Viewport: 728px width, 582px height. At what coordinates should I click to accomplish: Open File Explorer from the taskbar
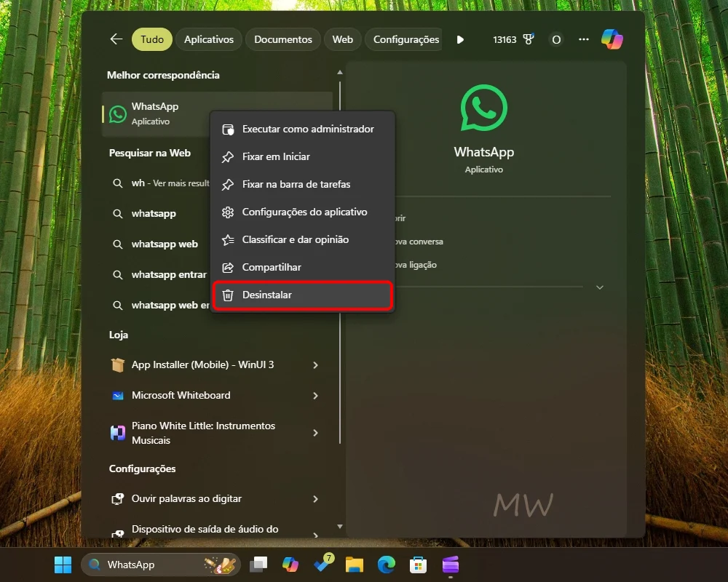[355, 565]
